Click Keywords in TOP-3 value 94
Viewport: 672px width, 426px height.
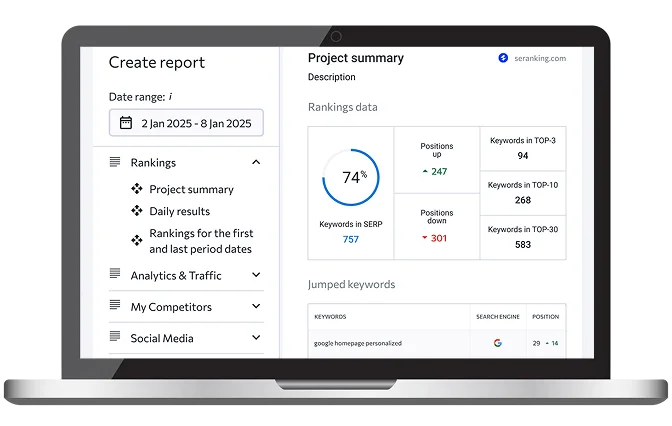(x=523, y=156)
